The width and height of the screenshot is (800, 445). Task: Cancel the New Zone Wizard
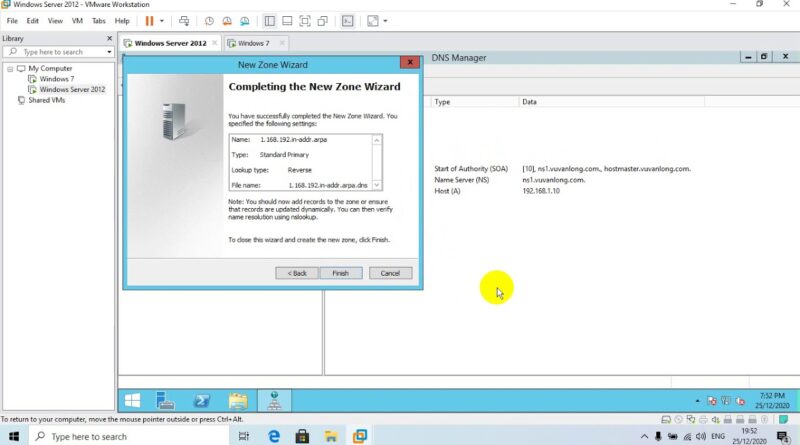coord(390,274)
